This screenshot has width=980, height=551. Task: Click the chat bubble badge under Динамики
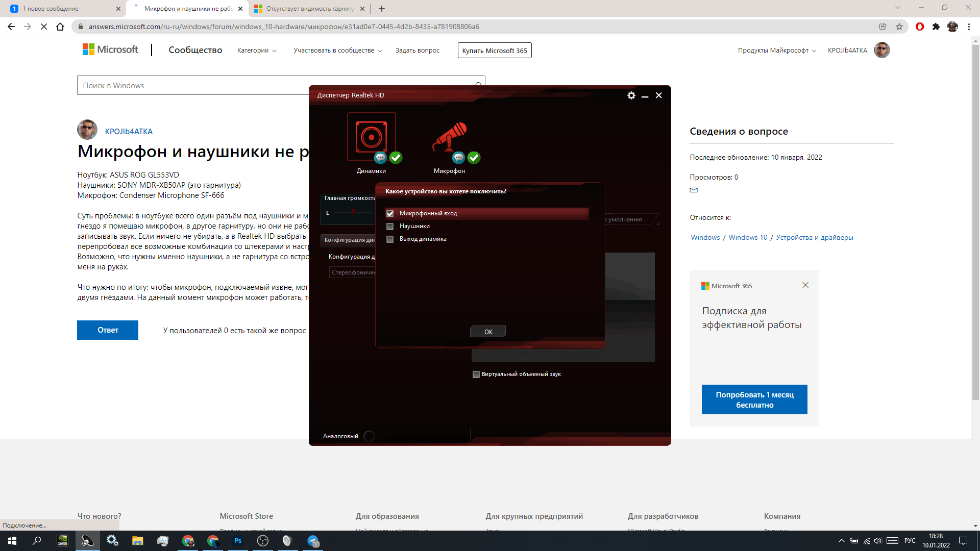[381, 158]
